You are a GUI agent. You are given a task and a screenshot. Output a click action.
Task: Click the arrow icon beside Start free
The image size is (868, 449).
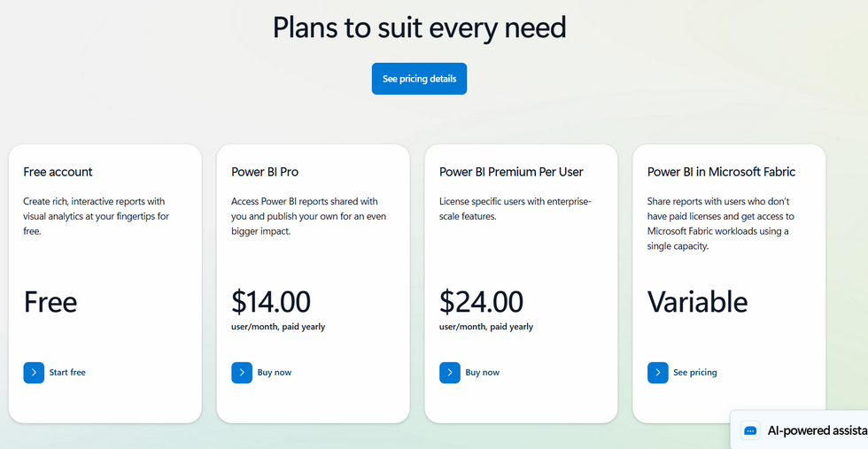(34, 373)
